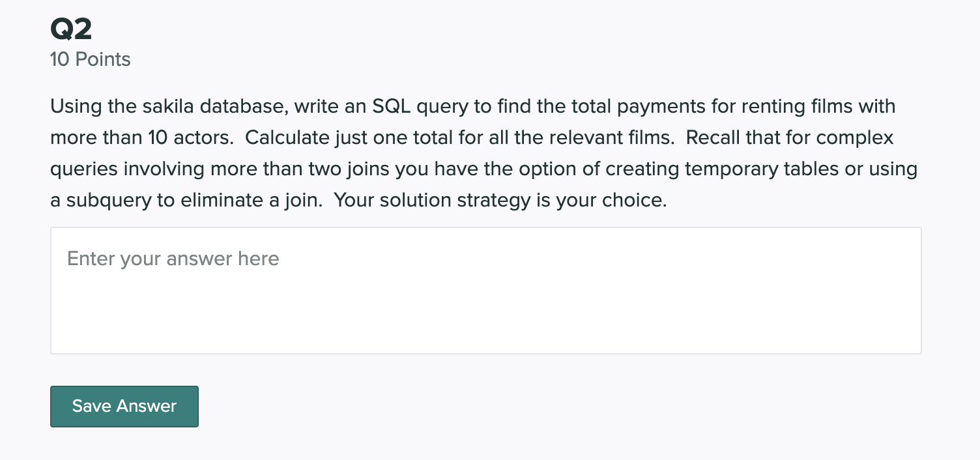Click the points indicator under Q2
This screenshot has height=460, width=980.
(x=90, y=59)
